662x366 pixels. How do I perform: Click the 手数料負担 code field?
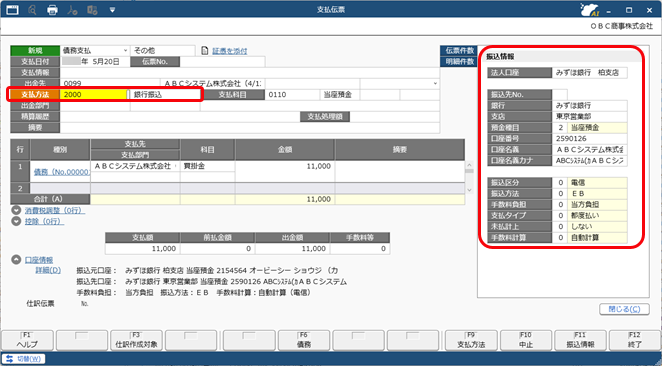[560, 205]
